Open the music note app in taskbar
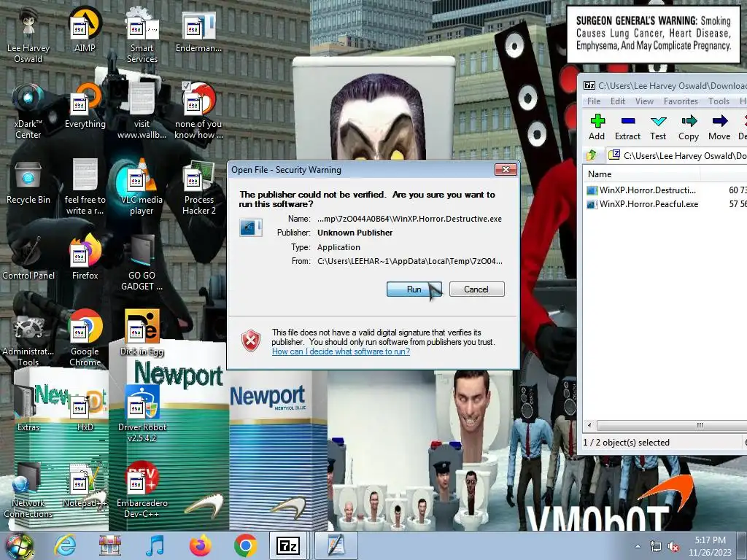The height and width of the screenshot is (560, 747). click(155, 545)
